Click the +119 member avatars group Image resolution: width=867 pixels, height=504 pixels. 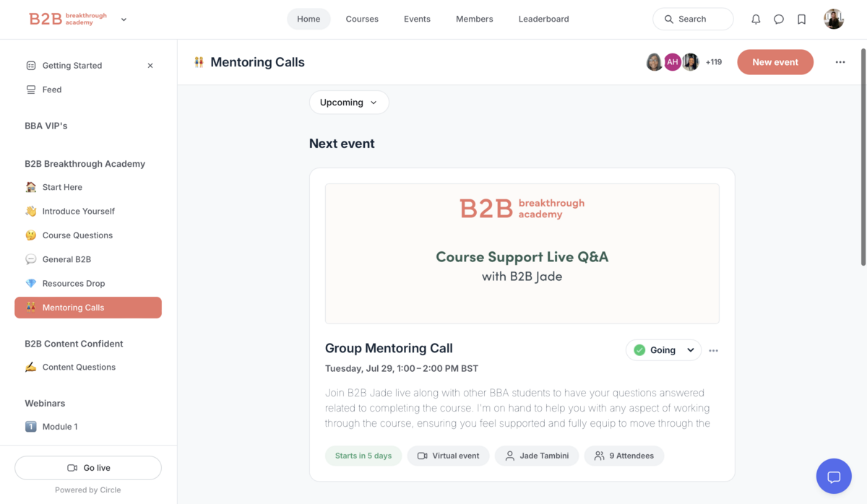pyautogui.click(x=684, y=62)
